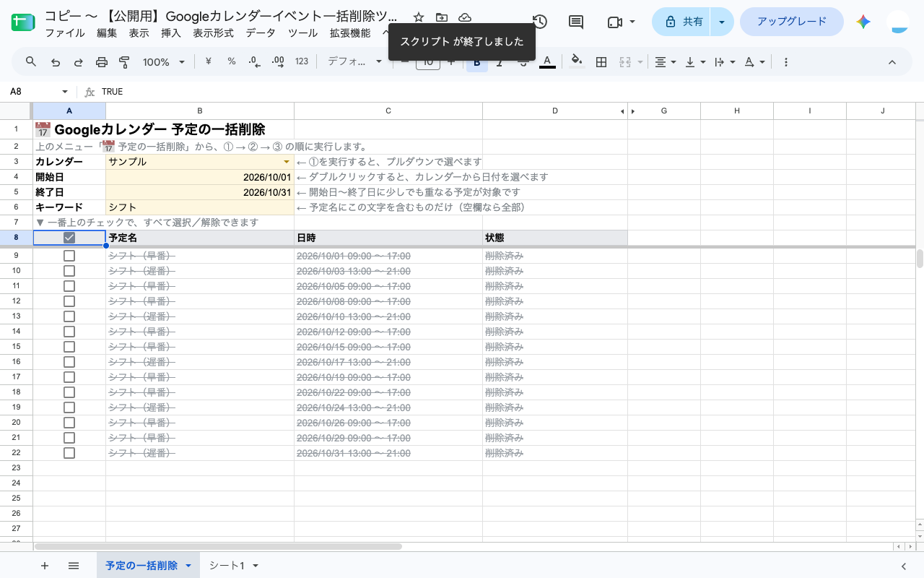Viewport: 924px width, 578px height.
Task: Redo the last action
Action: (x=79, y=62)
